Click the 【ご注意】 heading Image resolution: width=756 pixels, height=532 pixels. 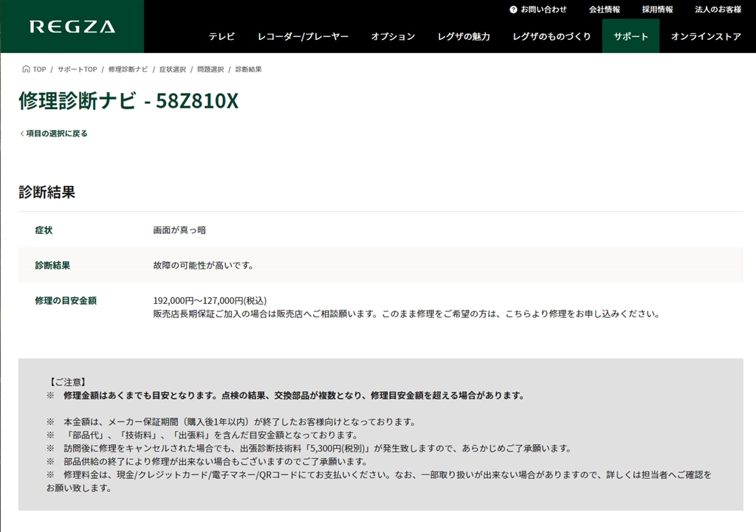point(67,382)
